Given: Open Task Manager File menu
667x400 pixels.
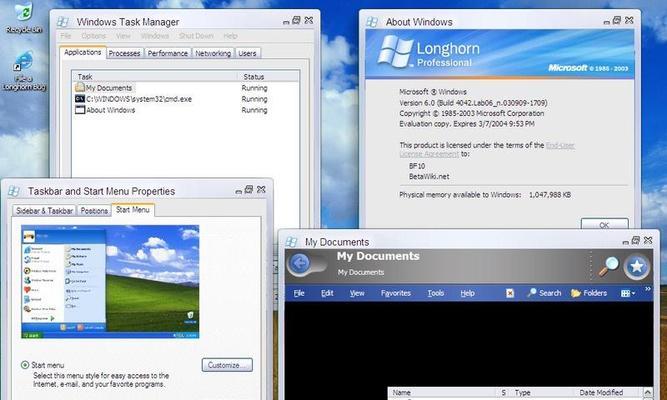Looking at the screenshot, I should [x=66, y=36].
